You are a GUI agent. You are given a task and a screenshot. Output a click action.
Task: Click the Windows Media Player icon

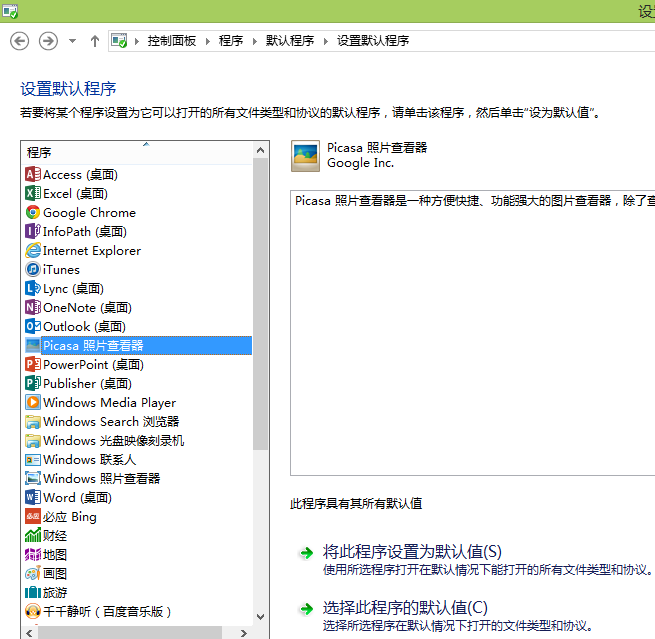(33, 403)
